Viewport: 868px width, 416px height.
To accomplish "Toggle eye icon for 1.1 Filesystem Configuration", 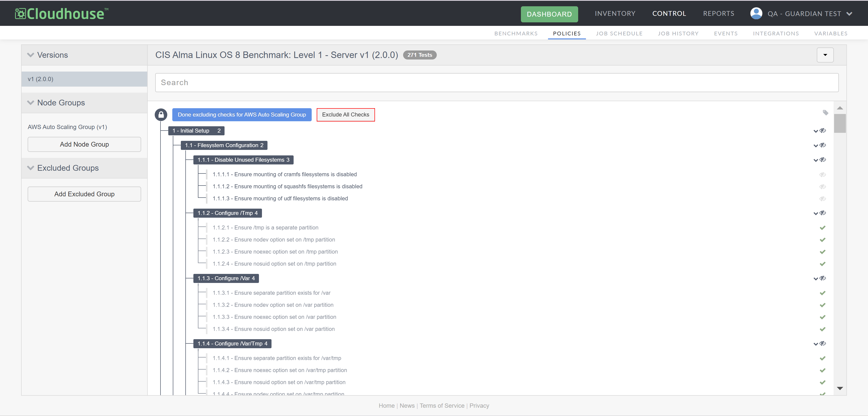I will tap(823, 145).
